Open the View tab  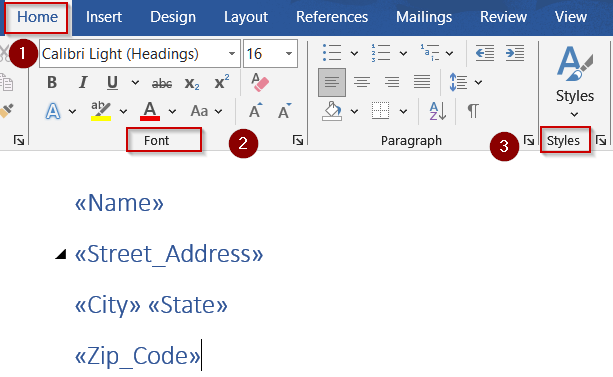coord(571,17)
